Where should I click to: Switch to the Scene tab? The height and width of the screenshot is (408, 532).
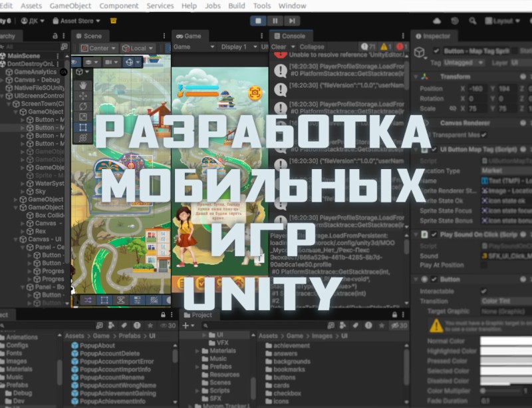89,36
